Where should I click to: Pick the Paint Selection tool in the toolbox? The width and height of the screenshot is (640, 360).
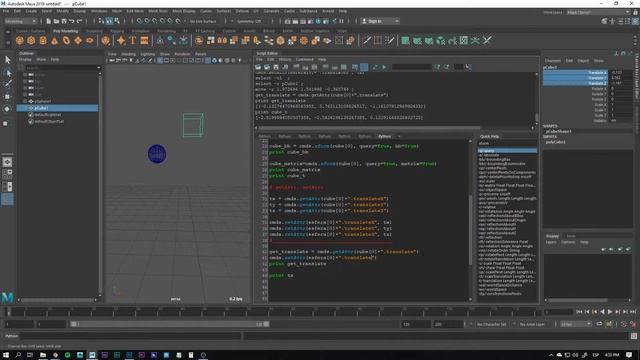pyautogui.click(x=7, y=84)
